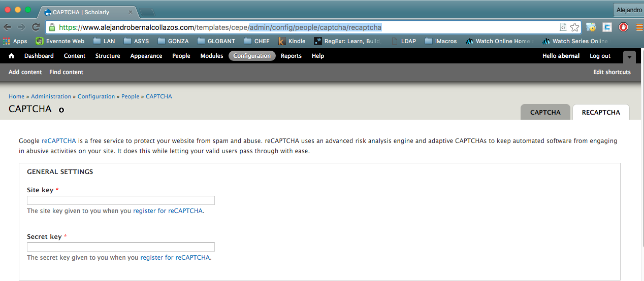The width and height of the screenshot is (644, 281).
Task: Click the colorful extension icon after the star
Action: coord(591,27)
